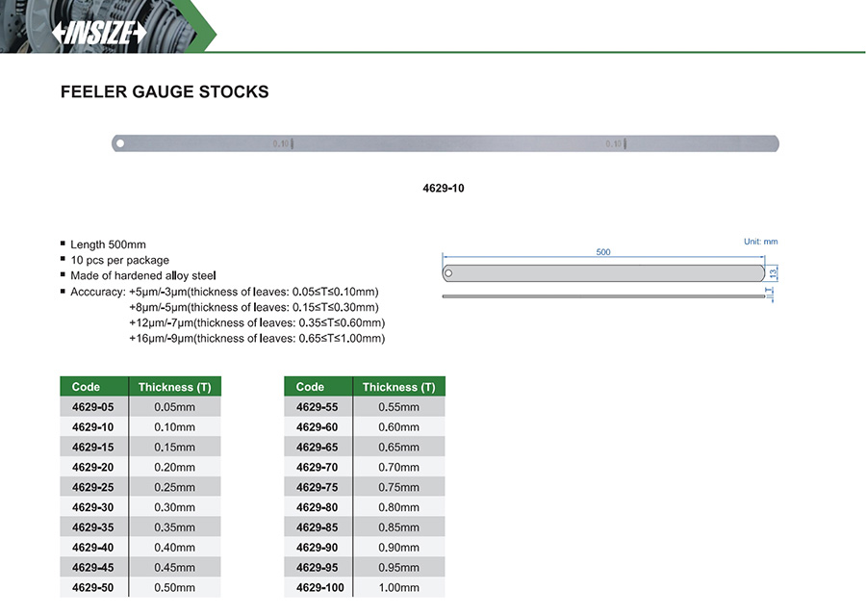Click the feeler gauge product photo
Image resolution: width=866 pixels, height=616 pixels.
pos(445,144)
